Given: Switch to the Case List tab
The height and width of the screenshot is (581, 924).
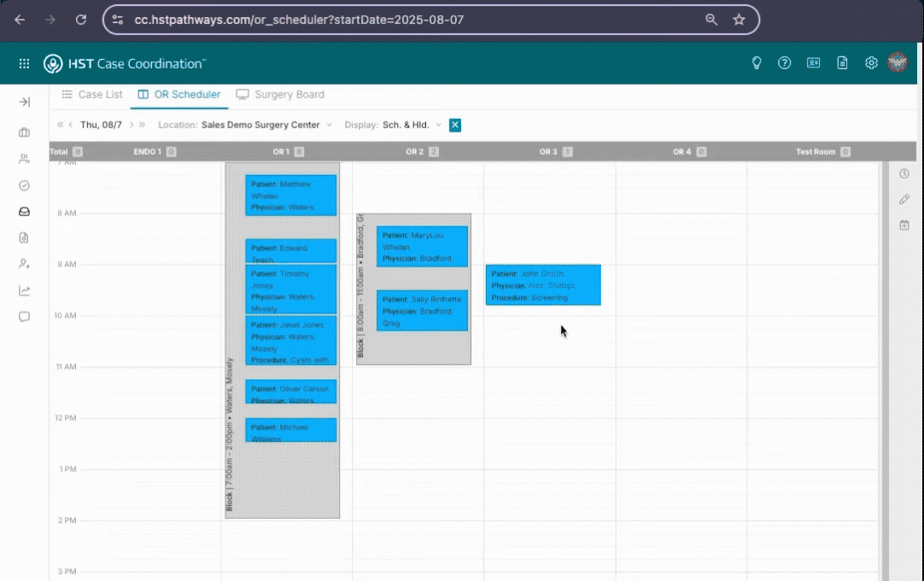Looking at the screenshot, I should tap(92, 95).
